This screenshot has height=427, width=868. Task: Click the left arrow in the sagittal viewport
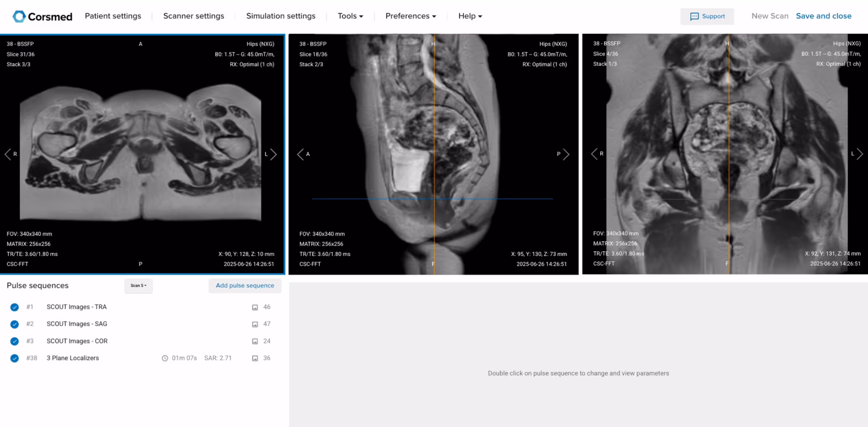(299, 154)
